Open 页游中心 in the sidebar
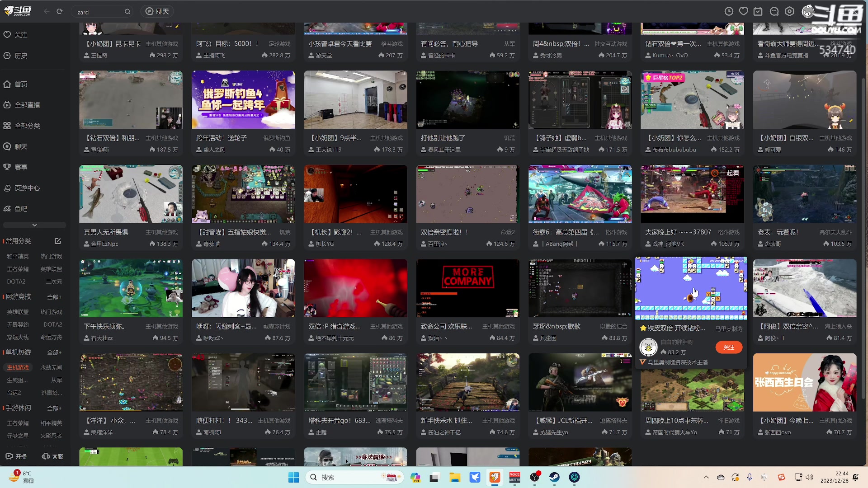The height and width of the screenshot is (488, 868). pos(22,188)
